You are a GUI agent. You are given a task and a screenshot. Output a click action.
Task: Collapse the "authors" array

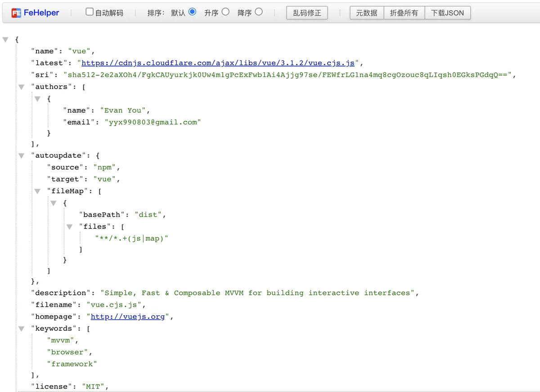(x=21, y=87)
